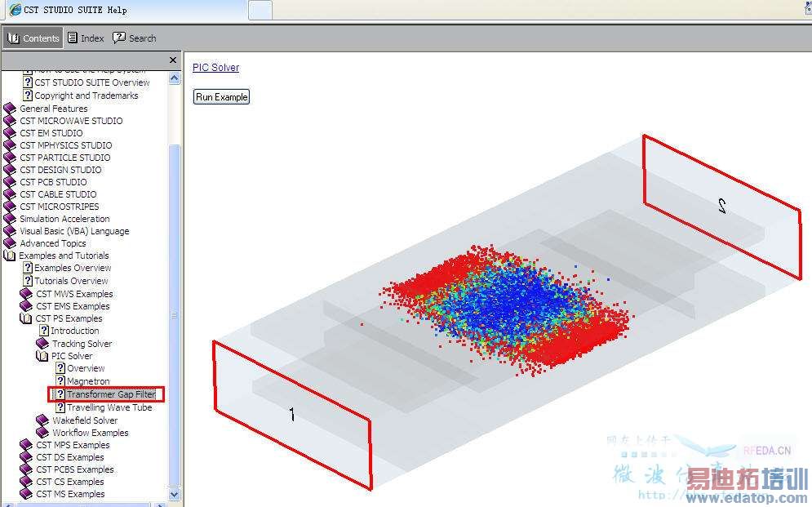The width and height of the screenshot is (812, 507).
Task: Click the Run Example button
Action: [x=222, y=97]
